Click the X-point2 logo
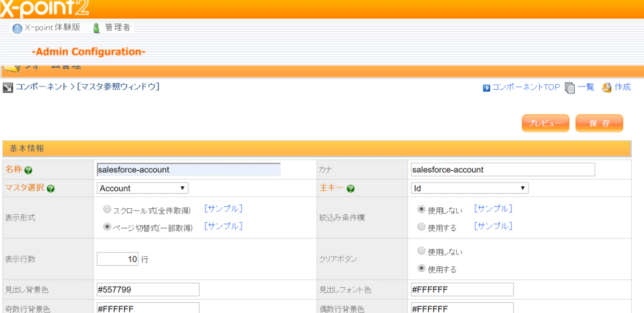 [x=45, y=8]
